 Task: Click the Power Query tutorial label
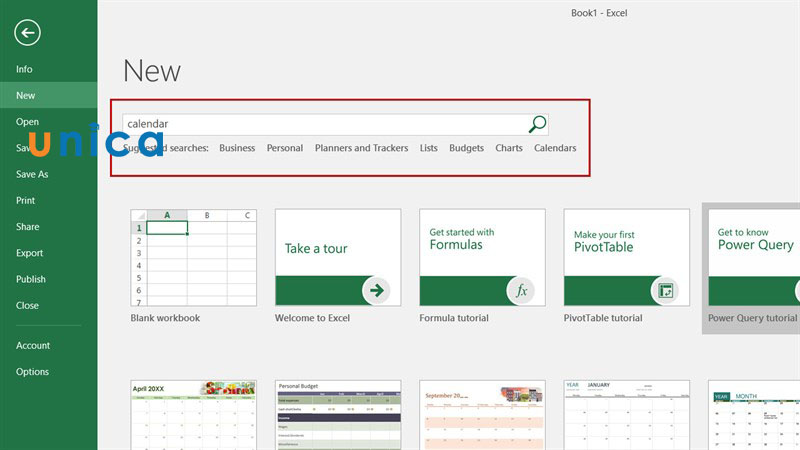[752, 318]
